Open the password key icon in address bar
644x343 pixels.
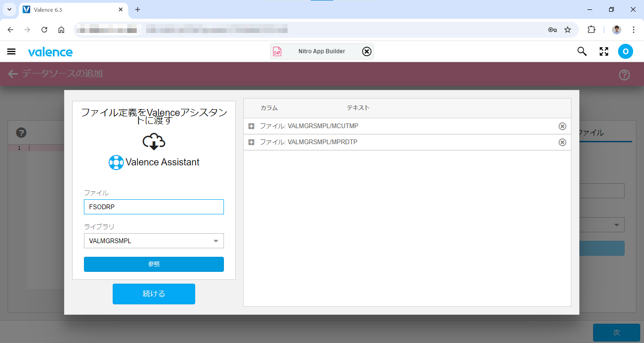tap(553, 30)
